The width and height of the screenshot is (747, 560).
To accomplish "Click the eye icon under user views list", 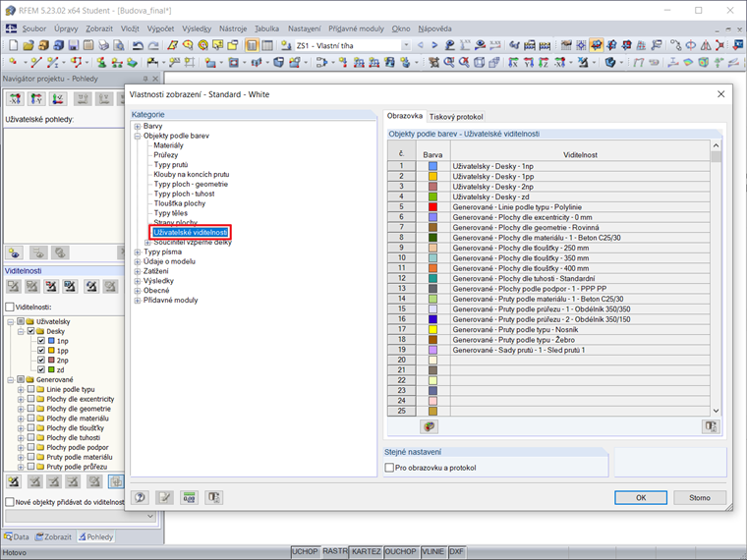I will 15,253.
